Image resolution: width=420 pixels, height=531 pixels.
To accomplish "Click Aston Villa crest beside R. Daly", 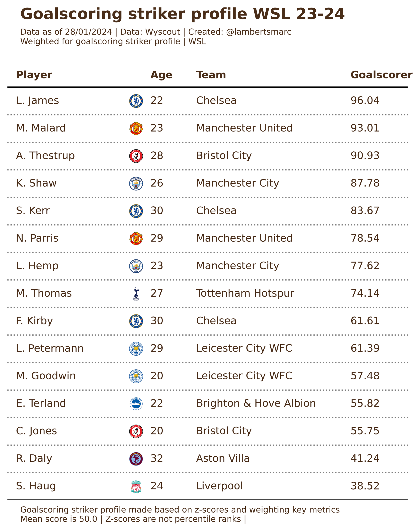I will point(136,459).
